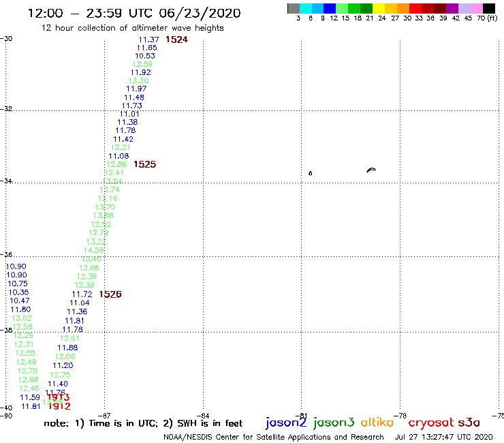Click the 10.35 value on the left track
Viewport: 504px width, 443px height.
tap(18, 292)
